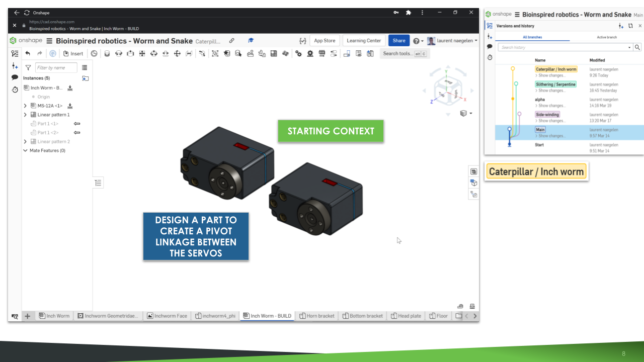Click the create version icon in Versions panel header
The width and height of the screenshot is (644, 362).
click(x=621, y=26)
